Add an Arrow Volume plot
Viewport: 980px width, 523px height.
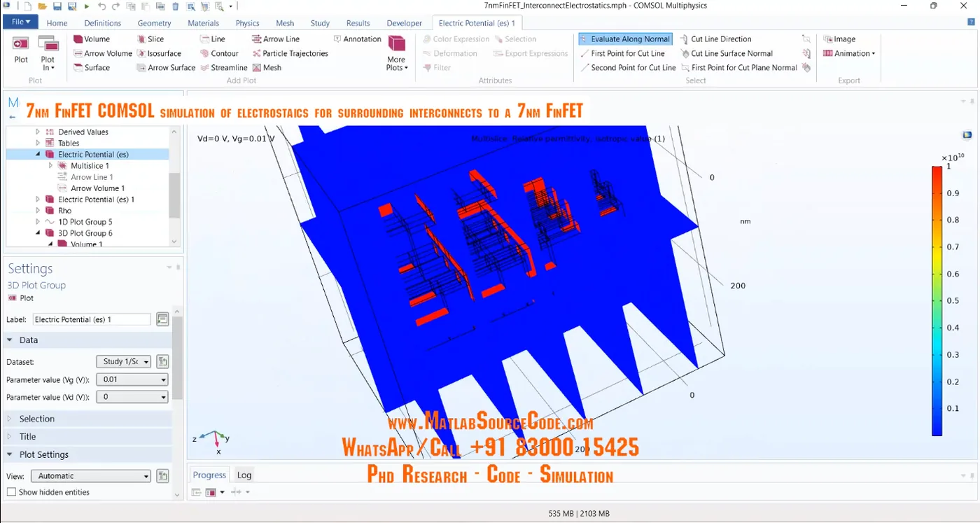(103, 53)
